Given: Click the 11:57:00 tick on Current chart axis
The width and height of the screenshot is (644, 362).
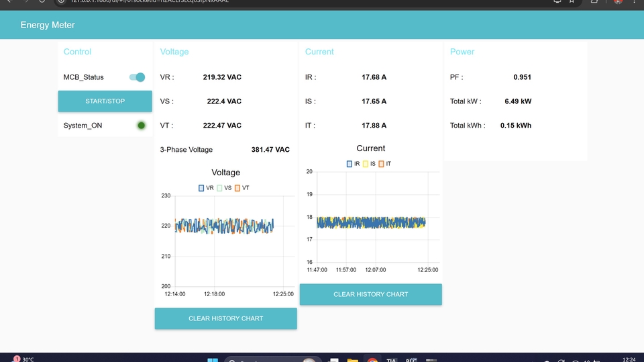Looking at the screenshot, I should click(346, 270).
